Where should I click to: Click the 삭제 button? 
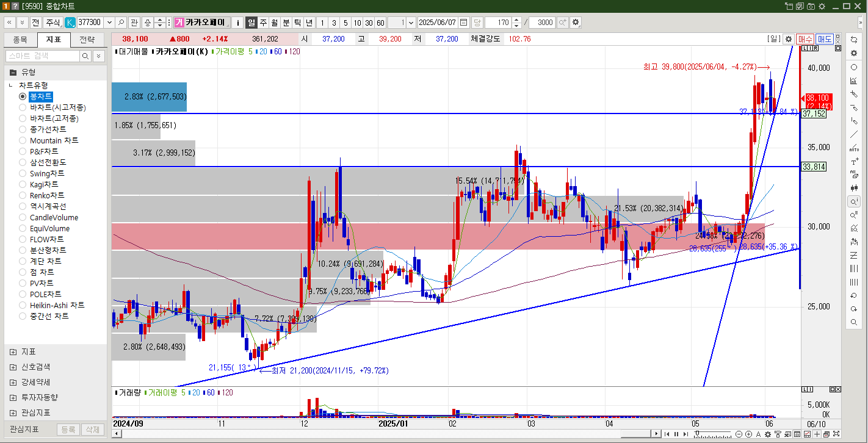tap(92, 430)
